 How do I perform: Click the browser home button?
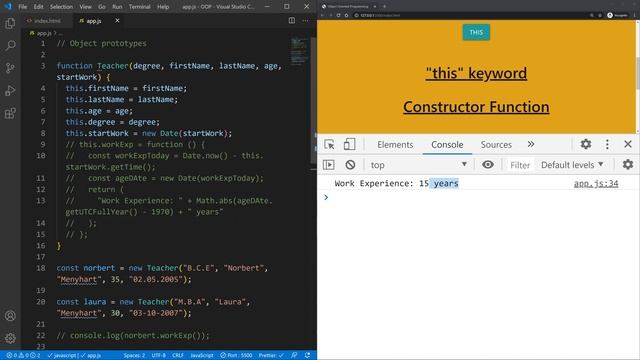click(347, 15)
